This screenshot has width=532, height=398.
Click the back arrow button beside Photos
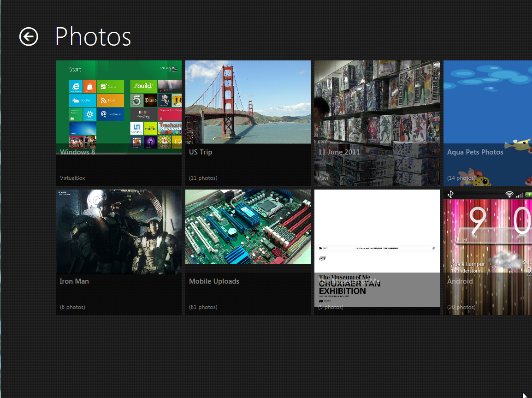click(x=29, y=36)
